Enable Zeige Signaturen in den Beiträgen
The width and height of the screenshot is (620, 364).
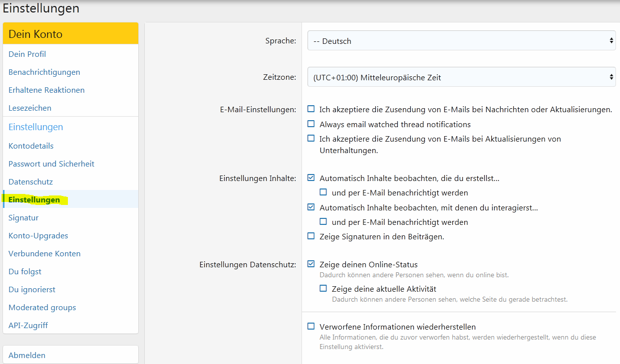[x=311, y=236]
